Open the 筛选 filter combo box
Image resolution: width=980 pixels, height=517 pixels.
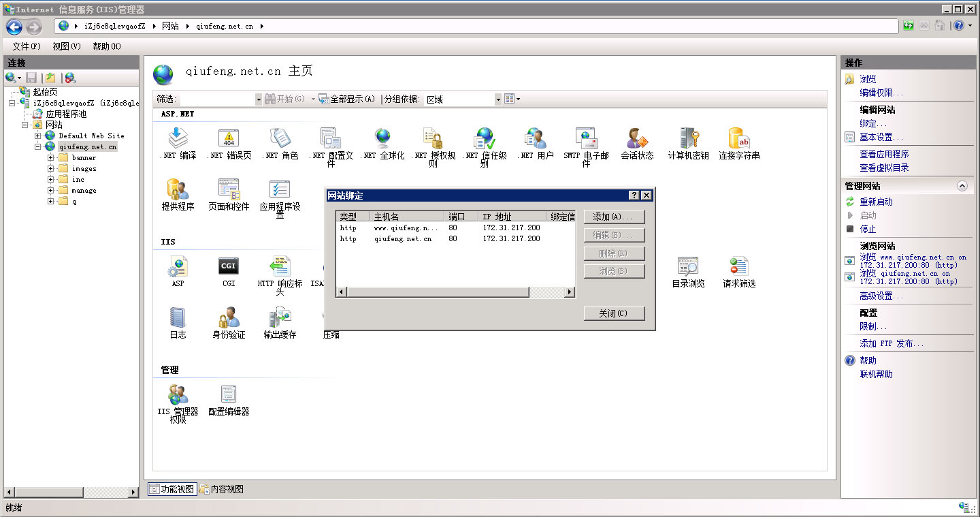pos(220,99)
